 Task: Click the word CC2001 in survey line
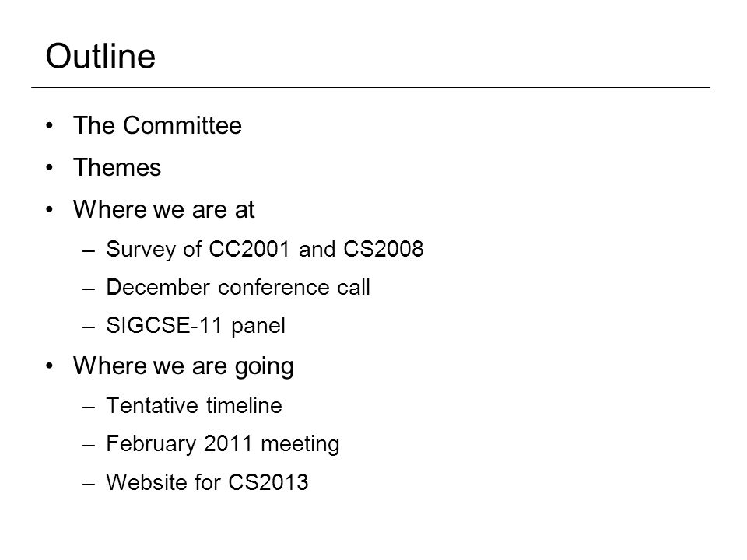[x=249, y=249]
